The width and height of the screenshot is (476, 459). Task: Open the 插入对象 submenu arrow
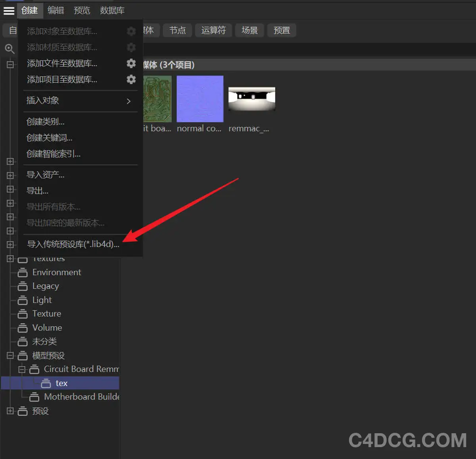tap(128, 101)
